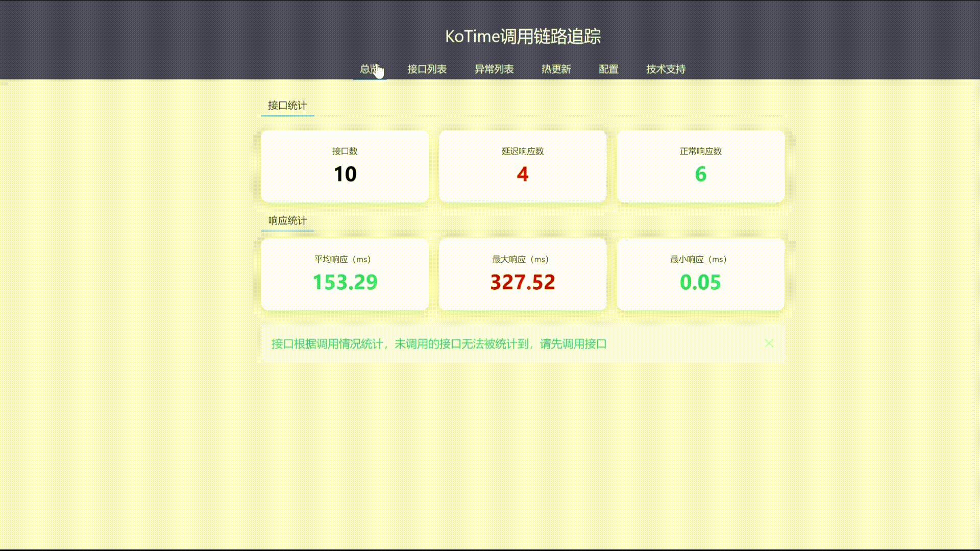
Task: Click the red 327.52 value
Action: click(x=522, y=282)
